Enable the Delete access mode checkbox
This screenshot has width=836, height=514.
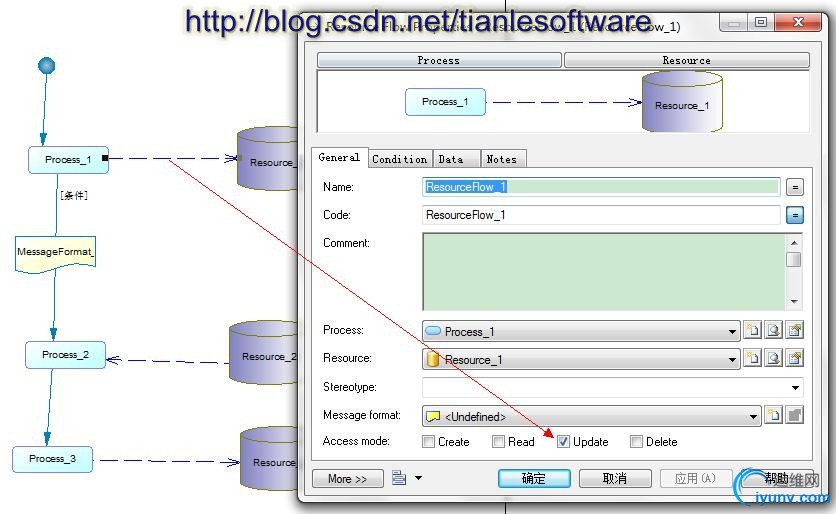coord(636,441)
